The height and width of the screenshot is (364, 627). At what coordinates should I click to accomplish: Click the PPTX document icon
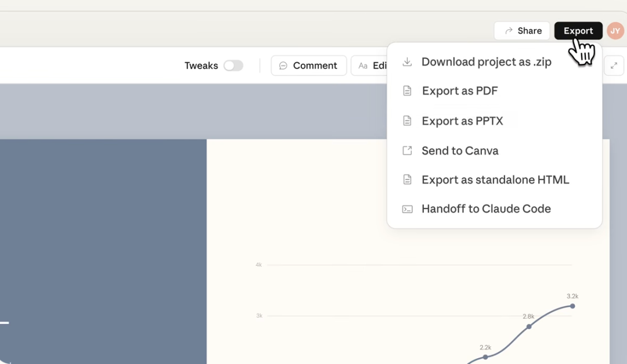coord(408,121)
